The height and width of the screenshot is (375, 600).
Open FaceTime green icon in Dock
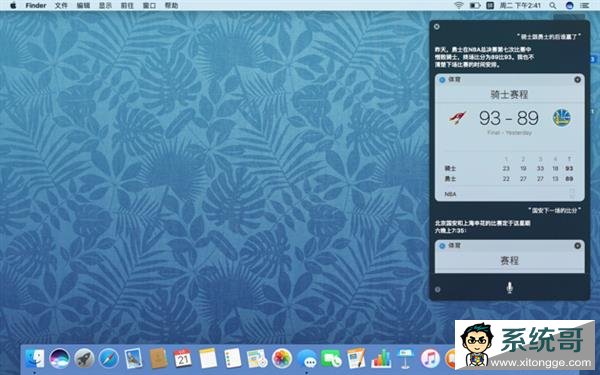(331, 359)
